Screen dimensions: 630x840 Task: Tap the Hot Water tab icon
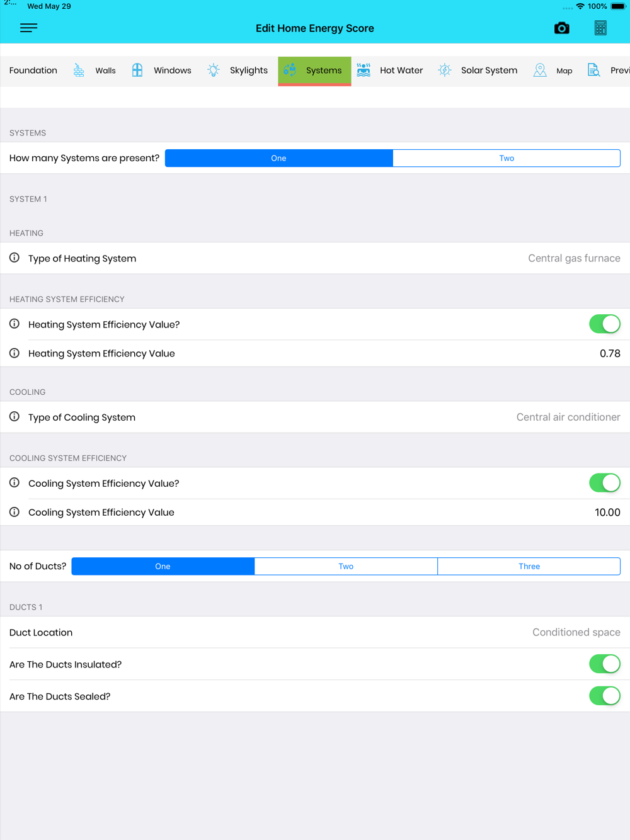tap(364, 70)
